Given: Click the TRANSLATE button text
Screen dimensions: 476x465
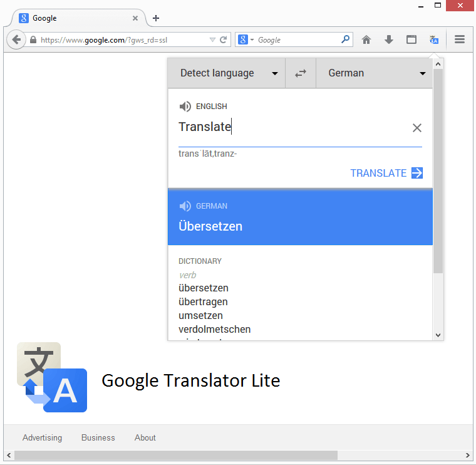Looking at the screenshot, I should click(x=378, y=173).
